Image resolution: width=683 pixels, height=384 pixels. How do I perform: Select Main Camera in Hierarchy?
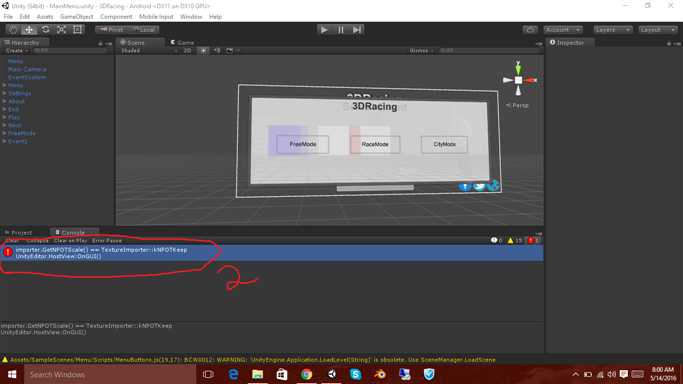27,69
